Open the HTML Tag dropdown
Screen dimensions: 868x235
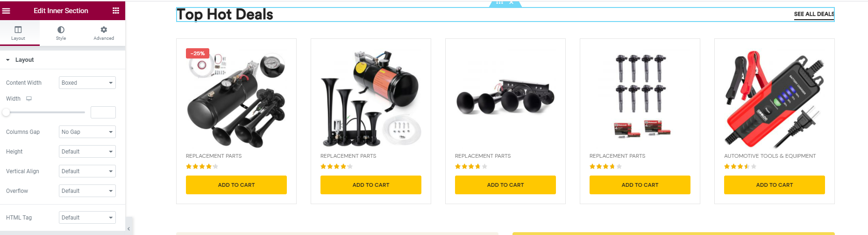coord(87,218)
